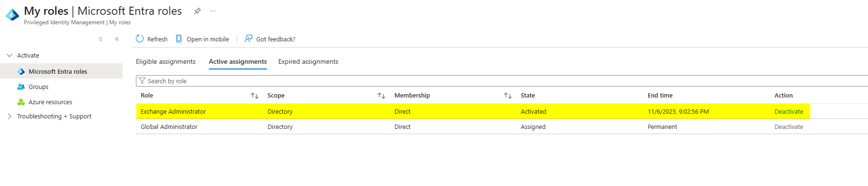This screenshot has height=186, width=868.
Task: Open the more options ellipsis menu
Action: [x=213, y=11]
